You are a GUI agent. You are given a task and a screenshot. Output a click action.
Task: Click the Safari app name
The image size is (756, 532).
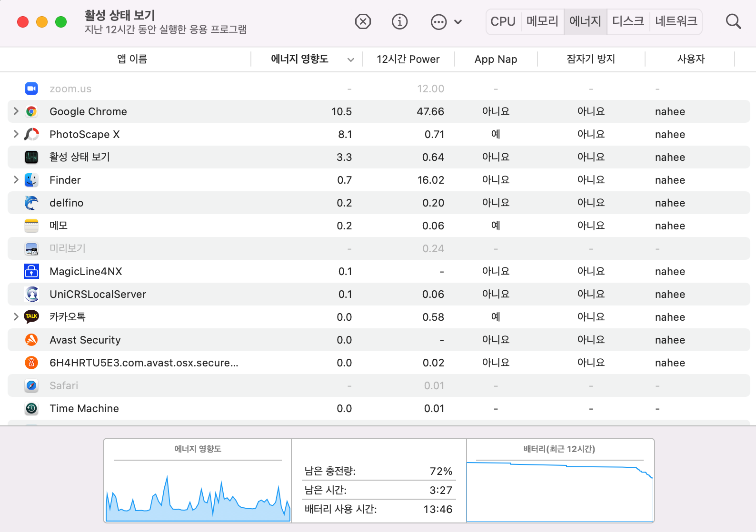pos(64,385)
